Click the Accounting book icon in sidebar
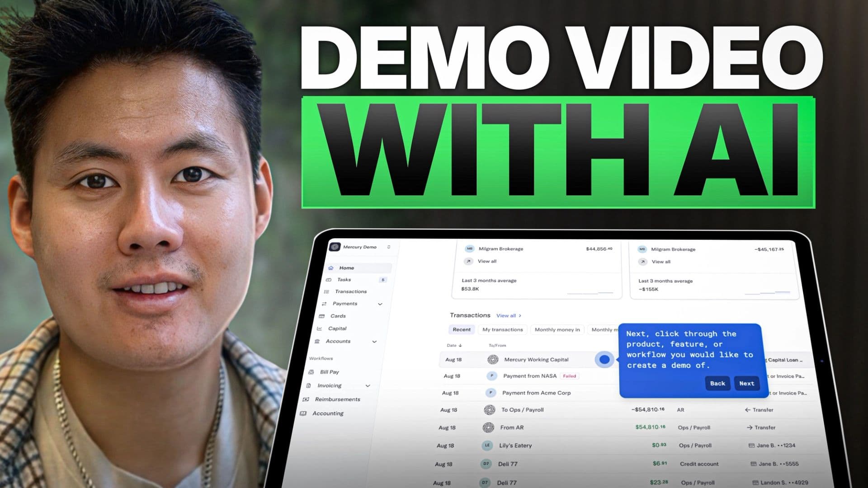This screenshot has height=488, width=868. [x=303, y=413]
